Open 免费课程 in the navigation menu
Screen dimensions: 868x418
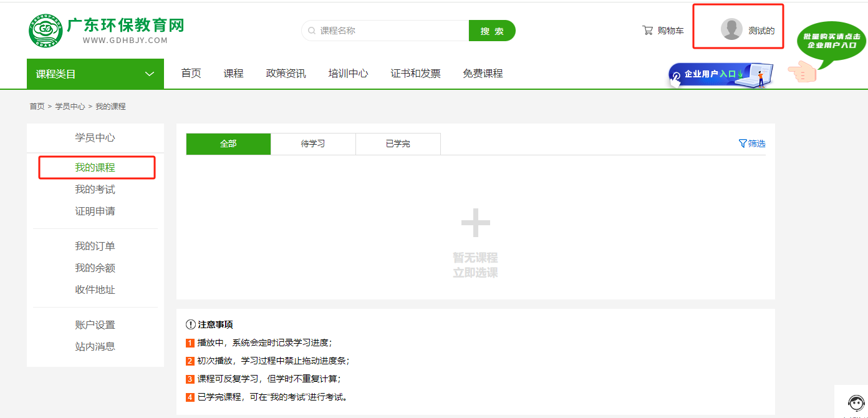coord(482,74)
